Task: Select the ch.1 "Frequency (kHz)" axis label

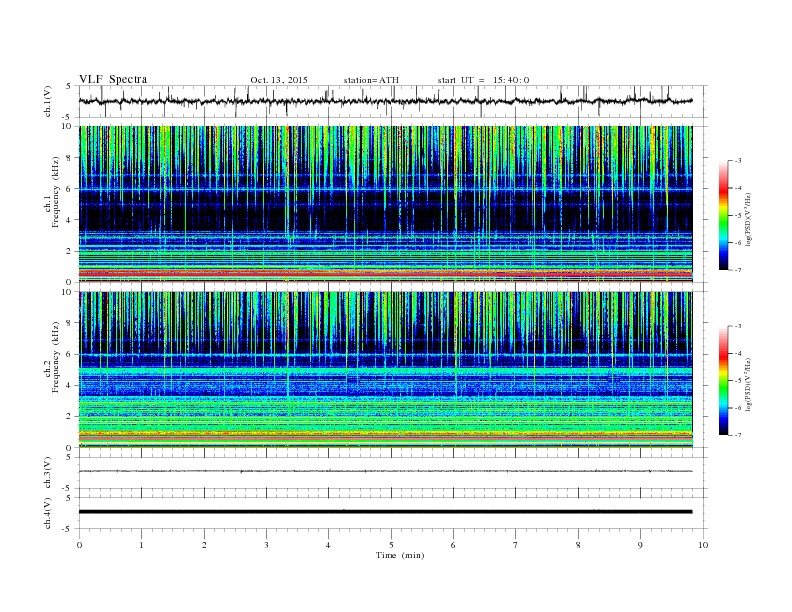Action: (56, 192)
